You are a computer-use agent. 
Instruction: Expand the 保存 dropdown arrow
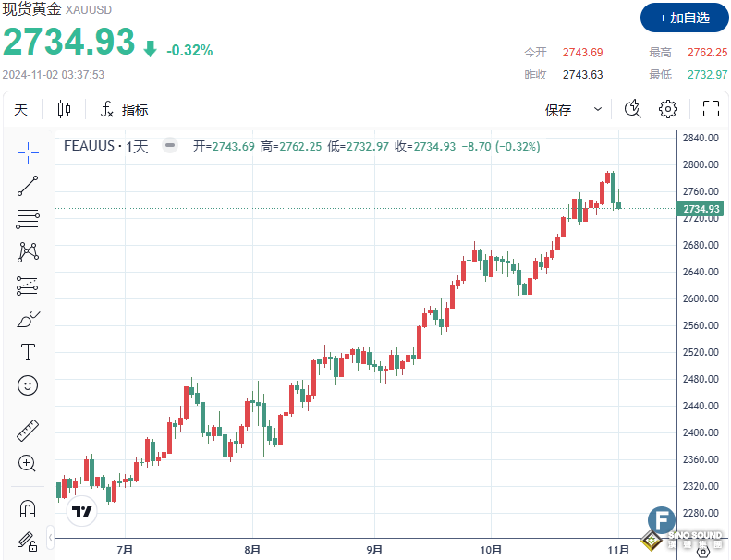598,109
